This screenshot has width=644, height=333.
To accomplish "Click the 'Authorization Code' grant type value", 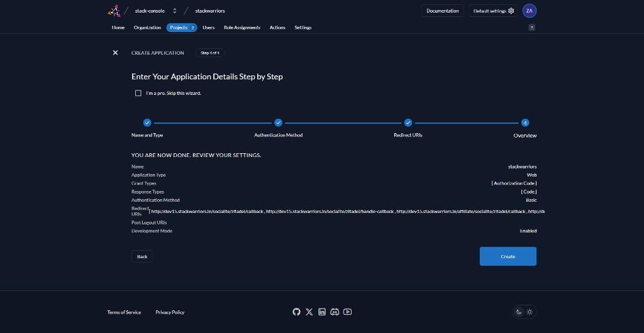I will 514,183.
